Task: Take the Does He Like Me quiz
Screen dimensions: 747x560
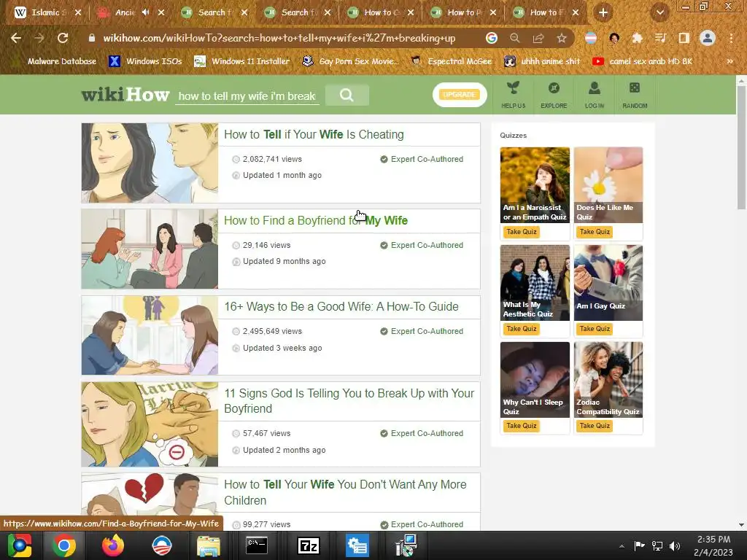Action: 595,232
